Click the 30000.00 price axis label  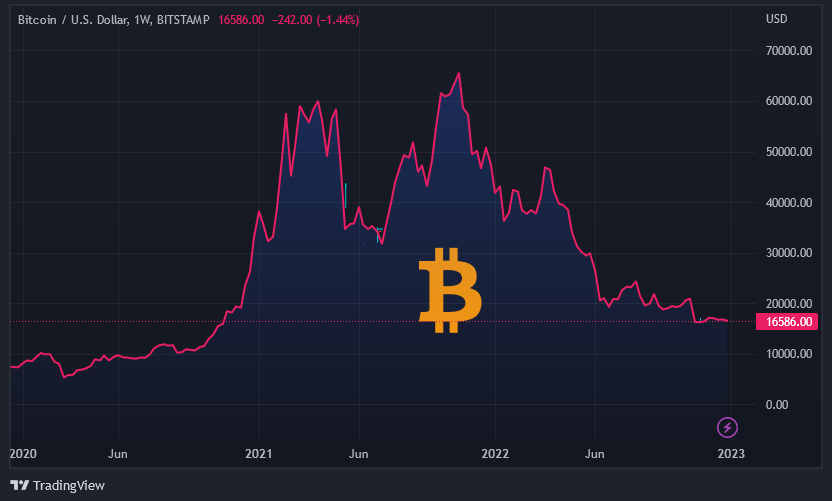788,253
